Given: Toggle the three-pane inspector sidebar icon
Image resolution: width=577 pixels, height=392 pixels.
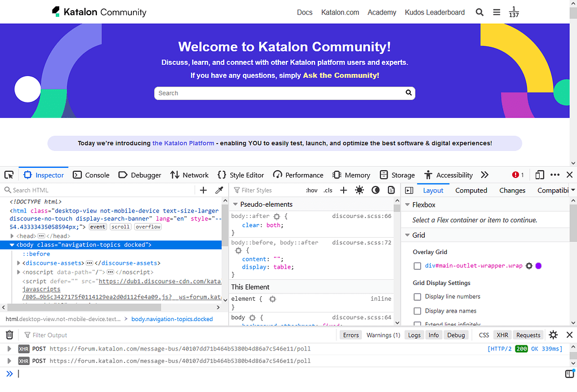Looking at the screenshot, I should 409,190.
